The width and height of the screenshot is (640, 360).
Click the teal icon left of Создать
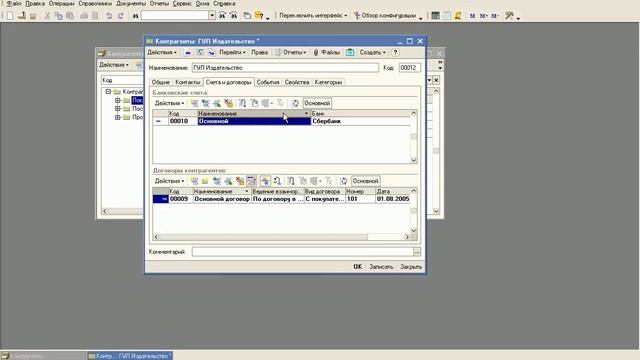(x=350, y=52)
